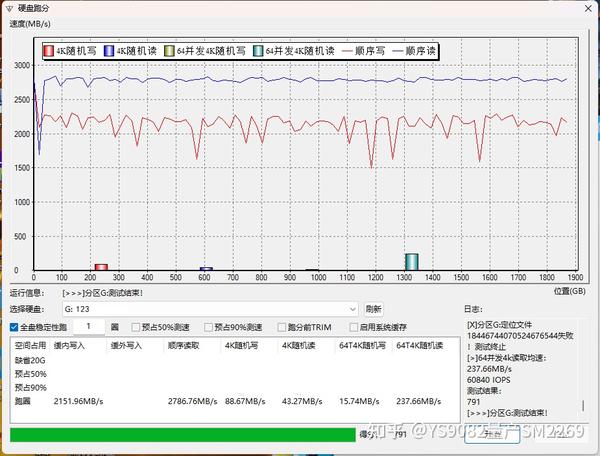The image size is (600, 456).
Task: Select the 预占50% row label
Action: click(31, 374)
